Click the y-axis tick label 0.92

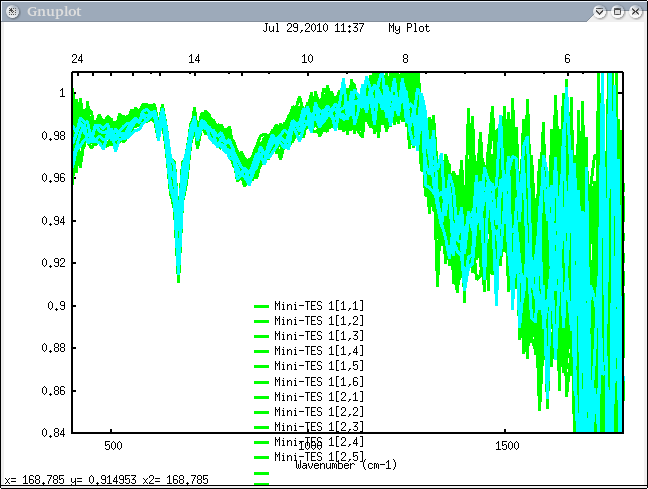(x=53, y=263)
